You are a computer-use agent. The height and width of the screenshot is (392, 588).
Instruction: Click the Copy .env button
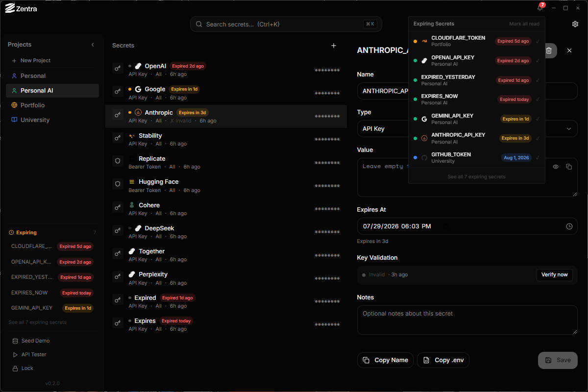[x=443, y=360]
